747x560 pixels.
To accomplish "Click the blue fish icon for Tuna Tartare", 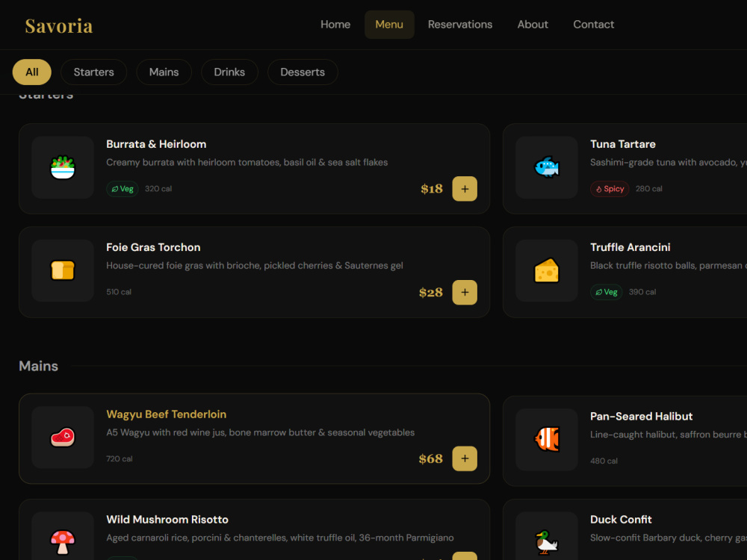I will (547, 167).
